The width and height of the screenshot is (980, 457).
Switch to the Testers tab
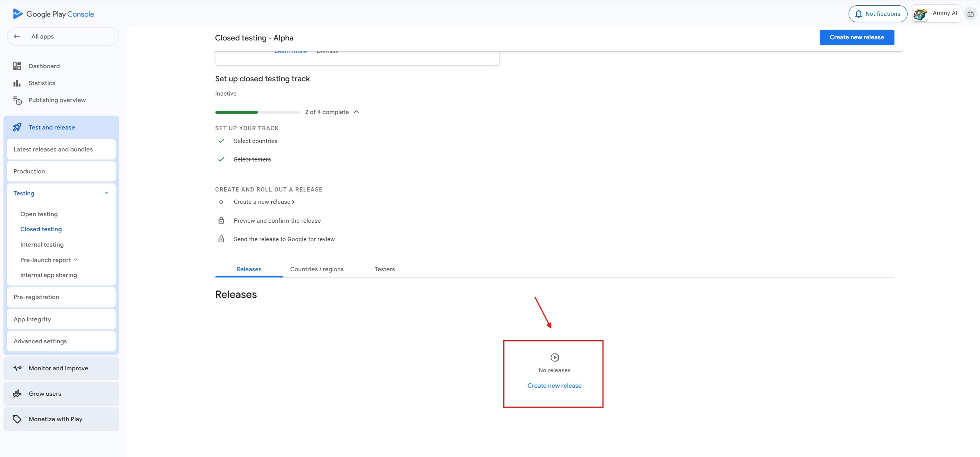[384, 269]
